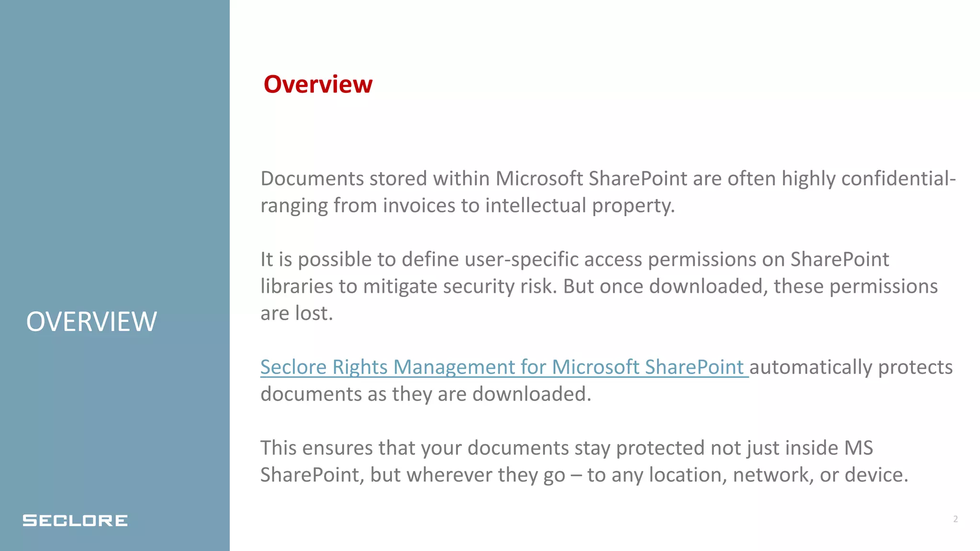The height and width of the screenshot is (551, 980).
Task: Open the Seclore Rights Management for Microsoft SharePoint link
Action: click(x=504, y=367)
